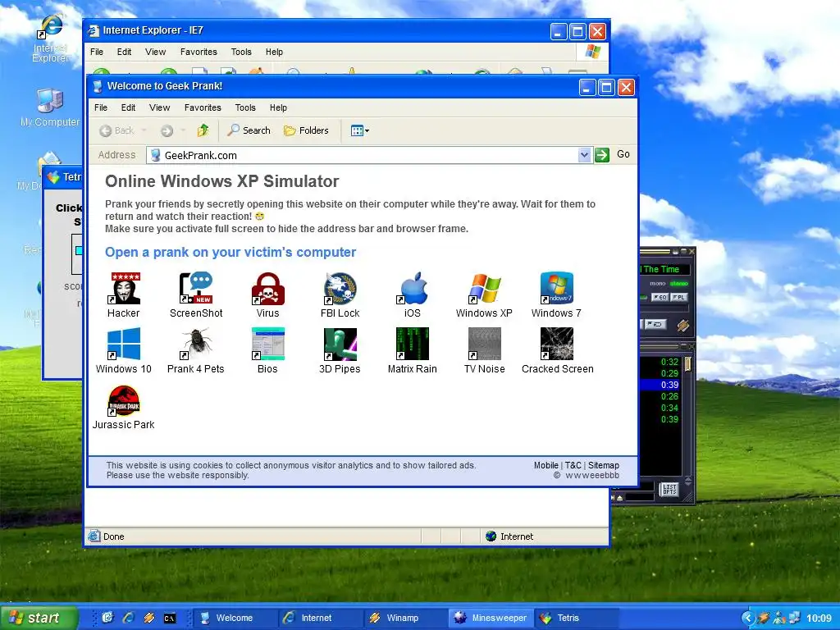Open the My Computer desktop icon
Image resolution: width=840 pixels, height=630 pixels.
[50, 107]
